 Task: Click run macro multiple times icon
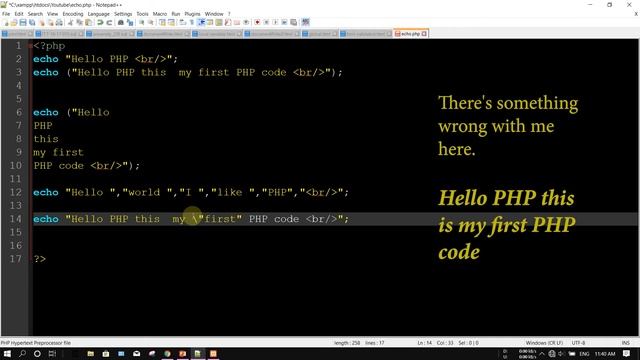[x=284, y=22]
